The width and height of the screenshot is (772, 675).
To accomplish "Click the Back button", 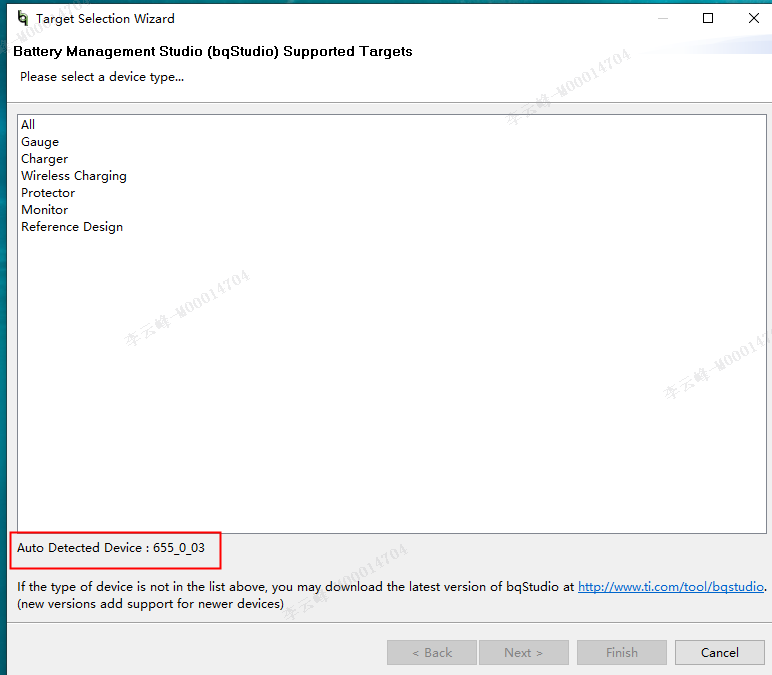I will 432,652.
